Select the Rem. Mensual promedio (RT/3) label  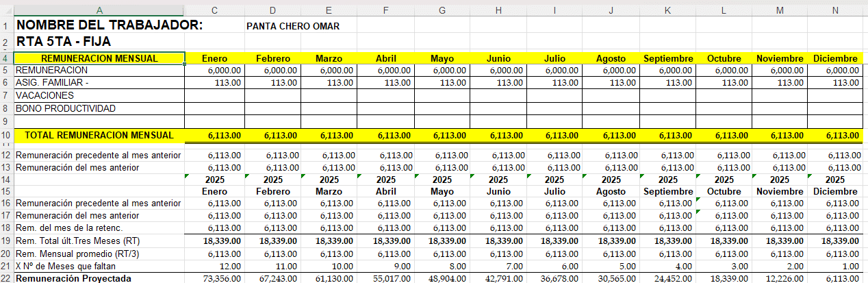pyautogui.click(x=99, y=254)
